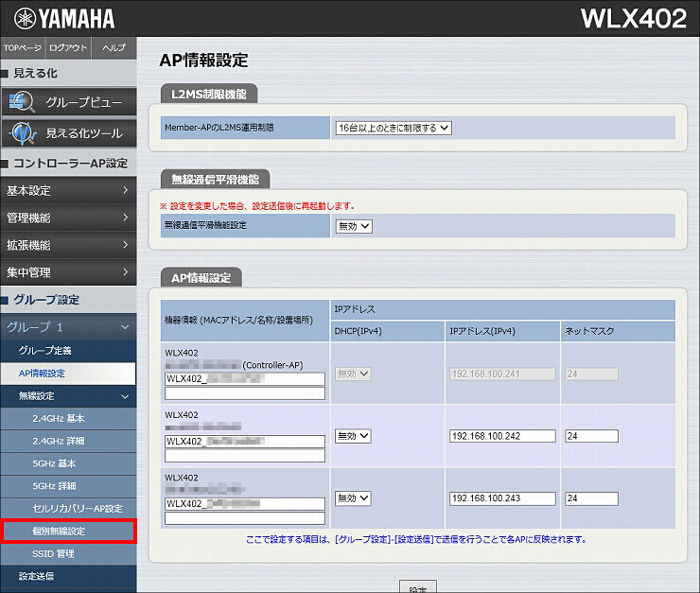This screenshot has height=593, width=700.
Task: Open 2.4GHz 詳細 settings
Action: click(68, 441)
